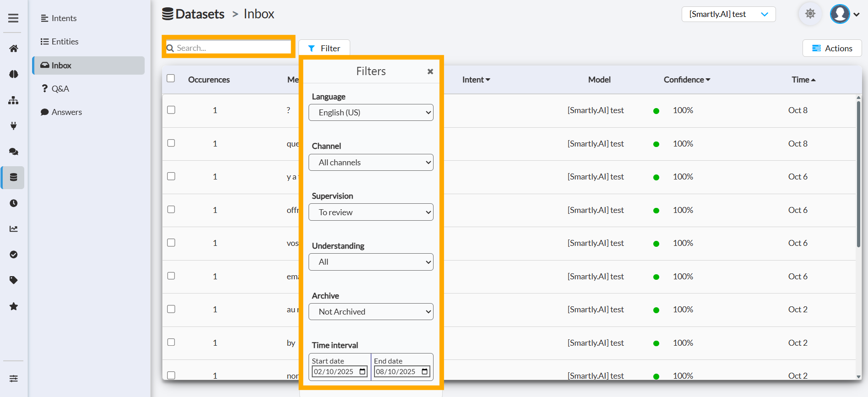The width and height of the screenshot is (868, 397).
Task: Click the Datasets breadcrumb link
Action: point(193,14)
